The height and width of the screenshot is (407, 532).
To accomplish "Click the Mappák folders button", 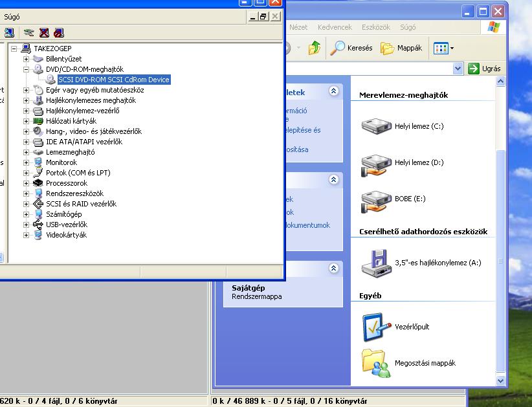I will click(401, 48).
